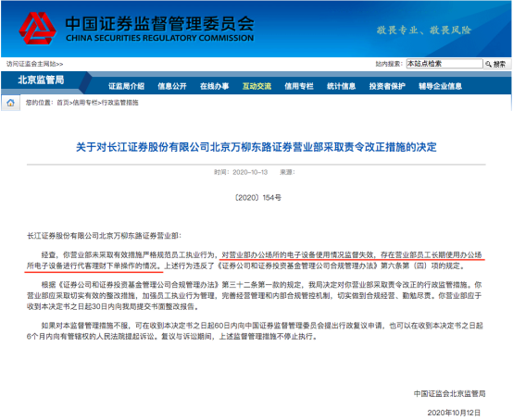Screen dimensions: 513x420
Task: Click the blue article title heading
Action: click(256, 147)
